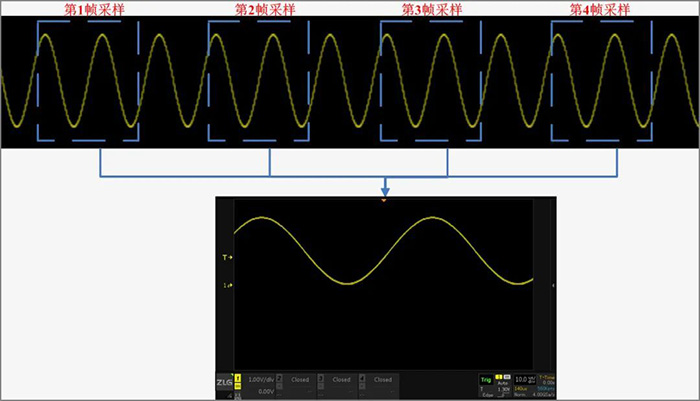Image resolution: width=700 pixels, height=401 pixels.
Task: Open the 1.00V/div vertical scale setting
Action: coord(261,380)
